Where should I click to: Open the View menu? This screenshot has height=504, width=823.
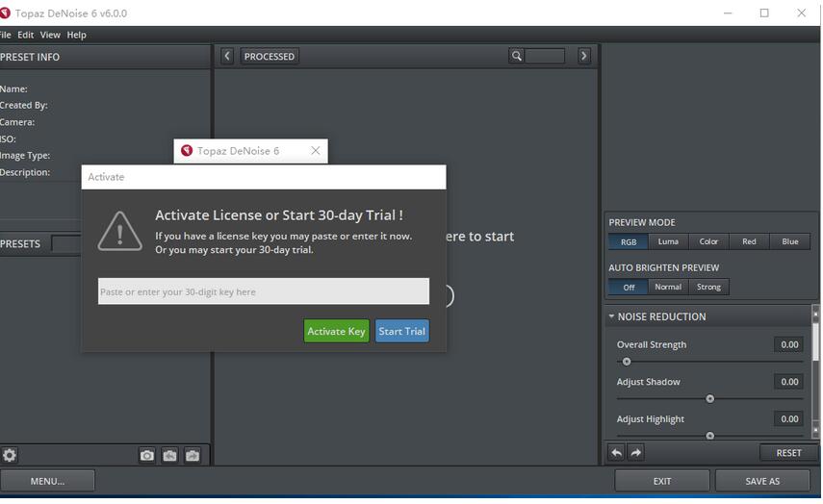pos(50,35)
